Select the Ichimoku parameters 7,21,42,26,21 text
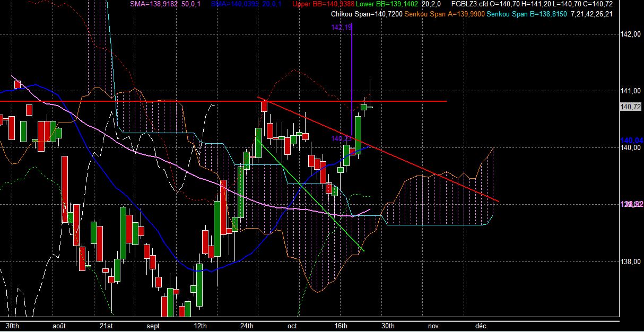Image resolution: width=644 pixels, height=332 pixels. (x=591, y=14)
